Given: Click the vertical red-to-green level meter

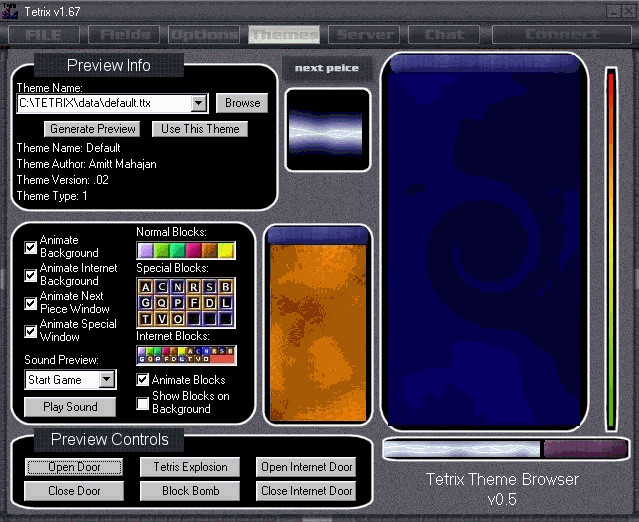Looking at the screenshot, I should (610, 249).
